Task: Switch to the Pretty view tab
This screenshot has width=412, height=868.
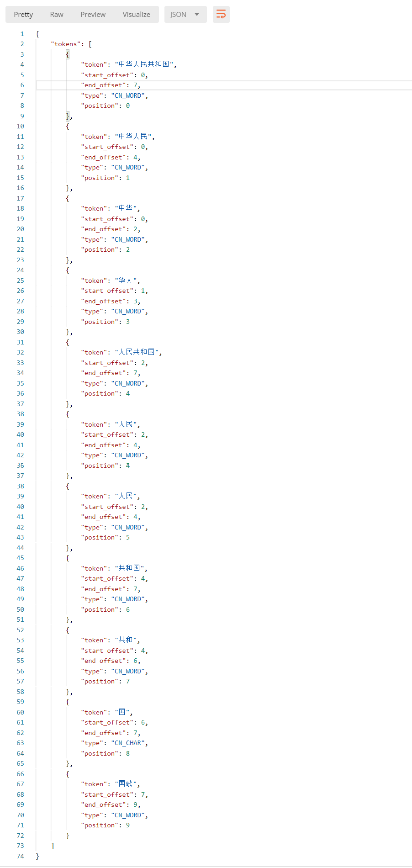Action: point(23,14)
